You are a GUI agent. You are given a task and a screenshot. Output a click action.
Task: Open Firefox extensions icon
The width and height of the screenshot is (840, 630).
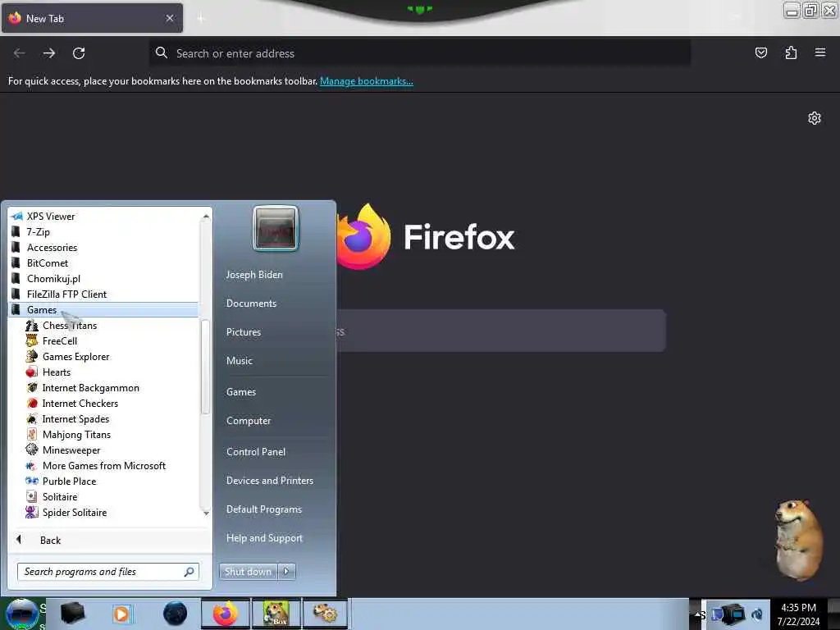[x=791, y=52]
